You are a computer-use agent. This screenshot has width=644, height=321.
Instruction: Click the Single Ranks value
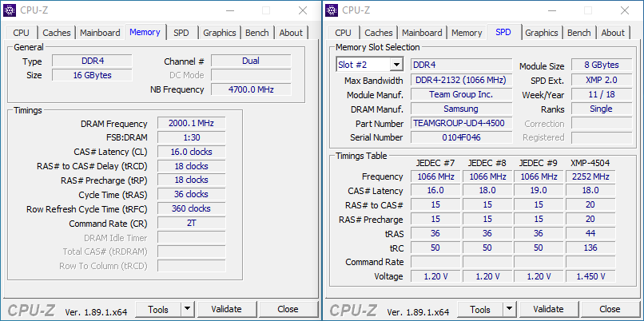pos(602,109)
